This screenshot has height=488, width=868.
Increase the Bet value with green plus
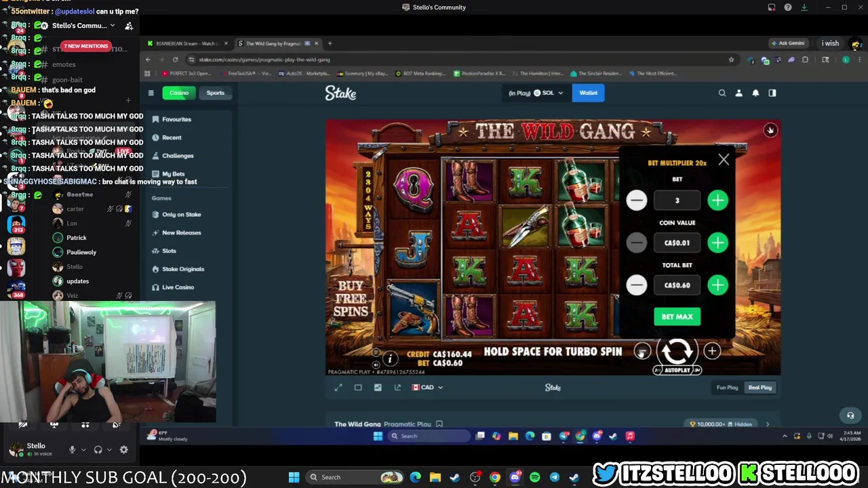(x=717, y=200)
